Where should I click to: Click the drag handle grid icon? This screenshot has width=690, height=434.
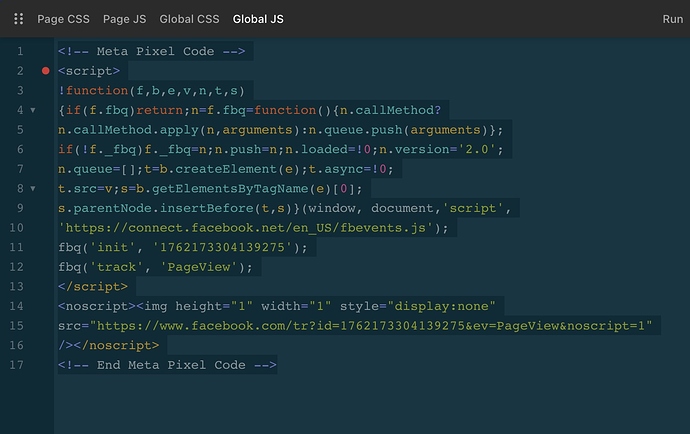pos(18,19)
